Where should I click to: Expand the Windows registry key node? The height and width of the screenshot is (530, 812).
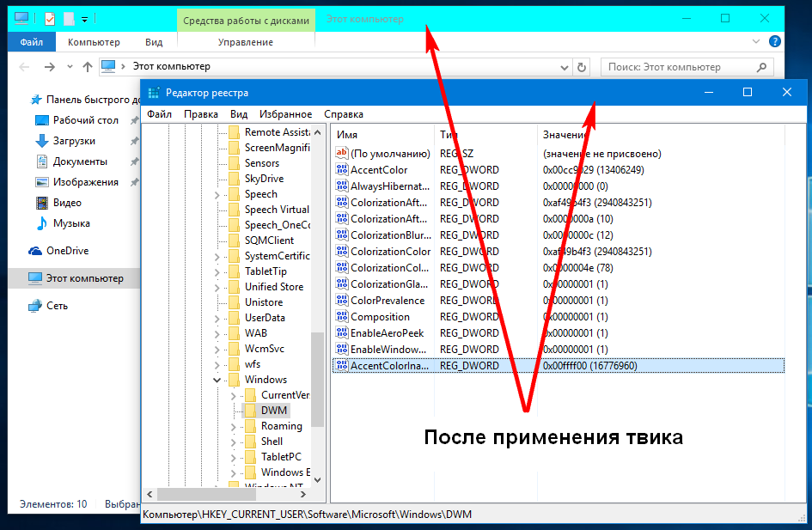218,380
